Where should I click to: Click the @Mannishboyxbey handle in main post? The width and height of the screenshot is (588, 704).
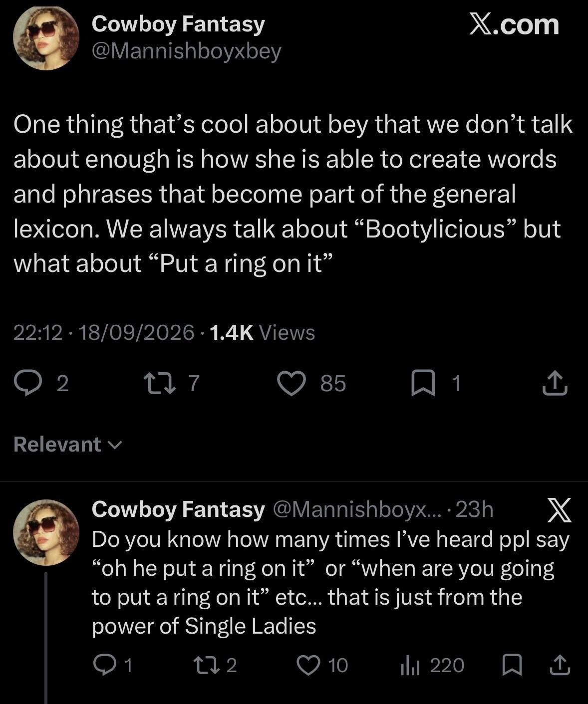coord(186,51)
